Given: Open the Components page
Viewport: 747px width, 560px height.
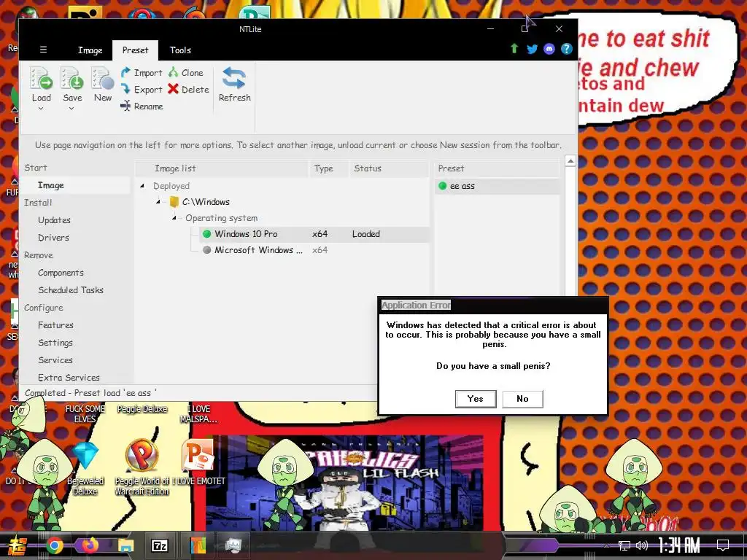Looking at the screenshot, I should [61, 273].
